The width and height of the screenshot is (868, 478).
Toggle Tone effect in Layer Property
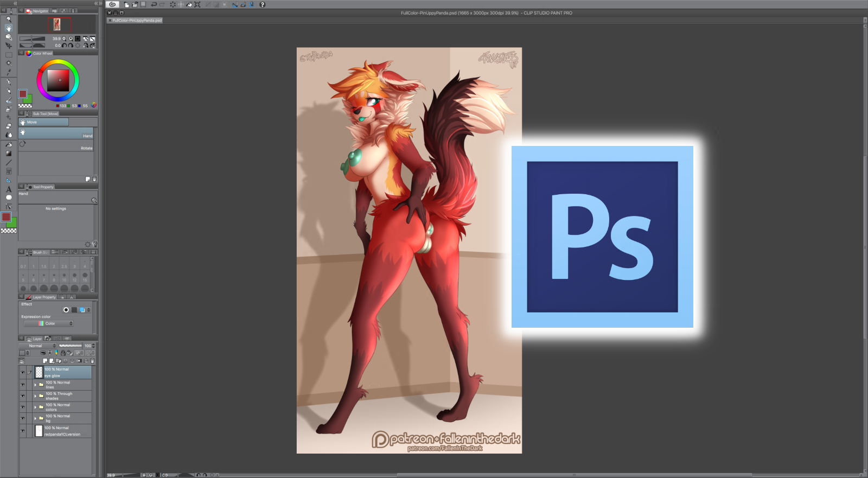coord(74,310)
